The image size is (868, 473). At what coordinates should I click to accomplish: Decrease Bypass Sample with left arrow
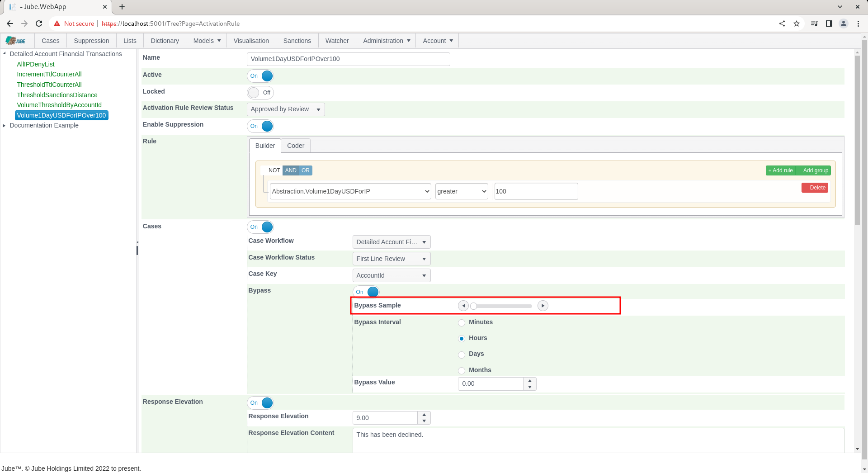(463, 306)
